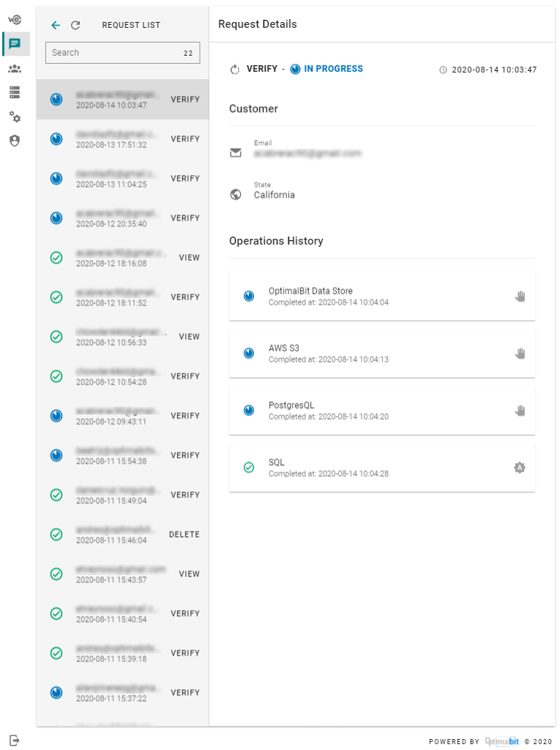Click the SQL operation title
Viewport: 560px width, 750px height.
coord(277,462)
